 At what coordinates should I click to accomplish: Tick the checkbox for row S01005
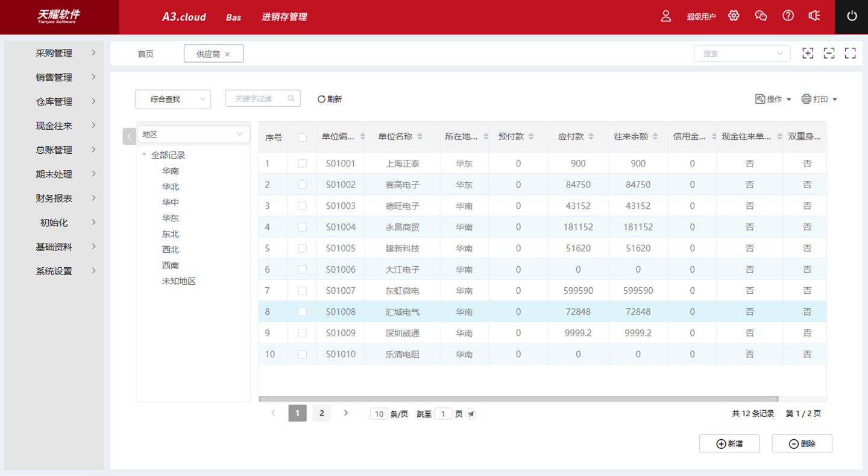[x=302, y=249]
